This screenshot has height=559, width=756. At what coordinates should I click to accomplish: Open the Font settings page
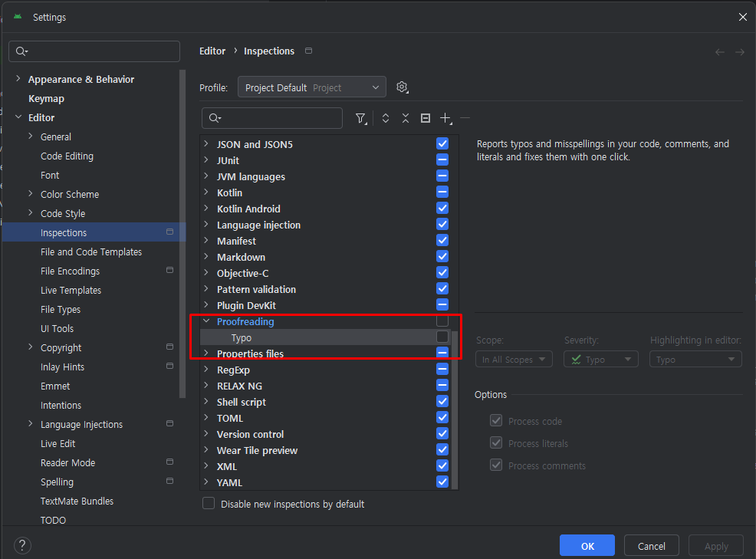pos(50,175)
